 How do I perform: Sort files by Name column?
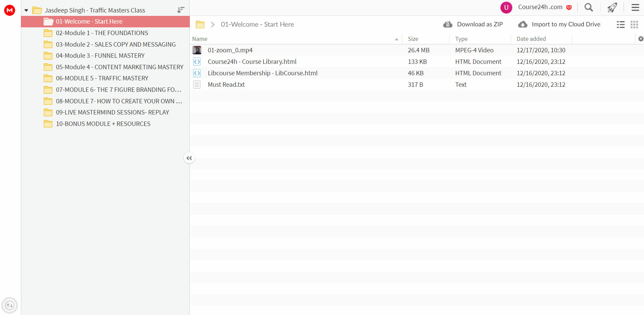pos(200,39)
